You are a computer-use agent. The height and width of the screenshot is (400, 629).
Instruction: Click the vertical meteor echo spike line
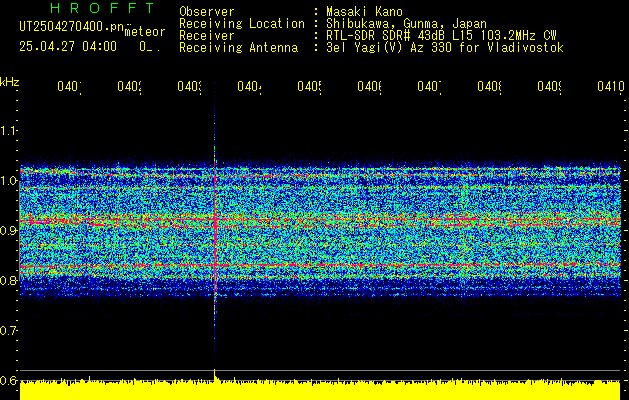(x=215, y=225)
